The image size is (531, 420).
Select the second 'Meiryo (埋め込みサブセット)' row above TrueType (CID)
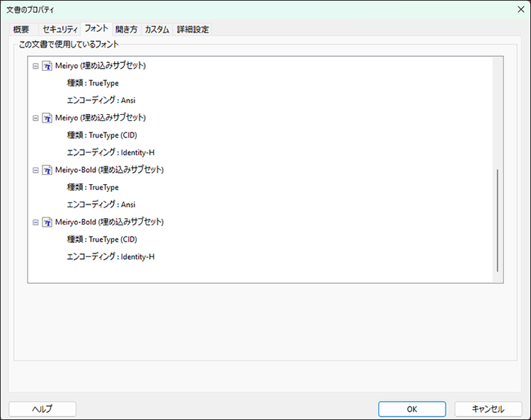pyautogui.click(x=101, y=118)
